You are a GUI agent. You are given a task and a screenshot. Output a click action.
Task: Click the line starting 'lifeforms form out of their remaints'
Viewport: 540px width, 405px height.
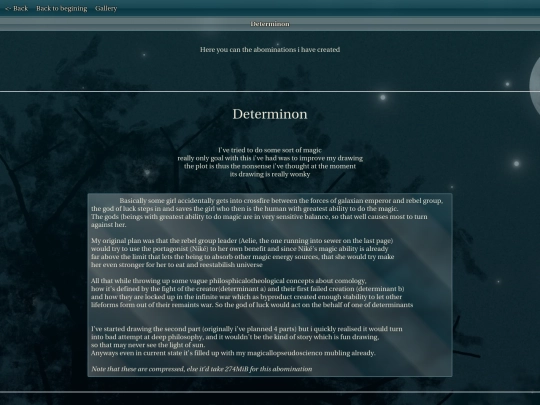pos(252,305)
